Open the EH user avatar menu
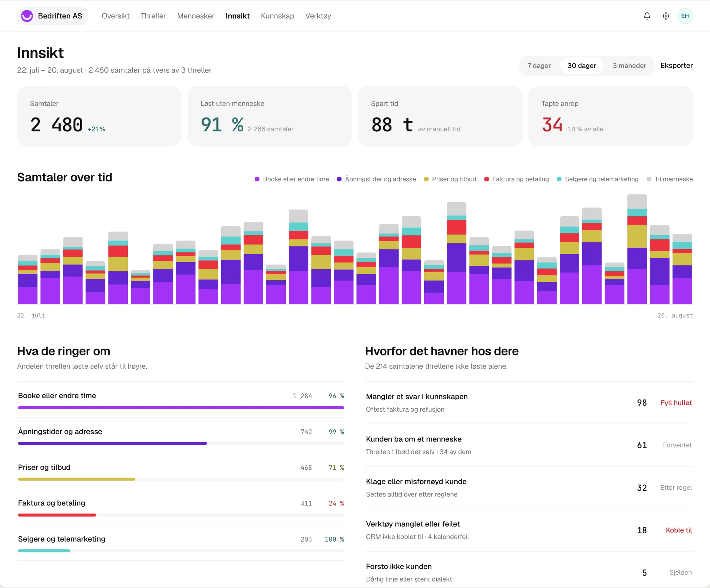 685,16
